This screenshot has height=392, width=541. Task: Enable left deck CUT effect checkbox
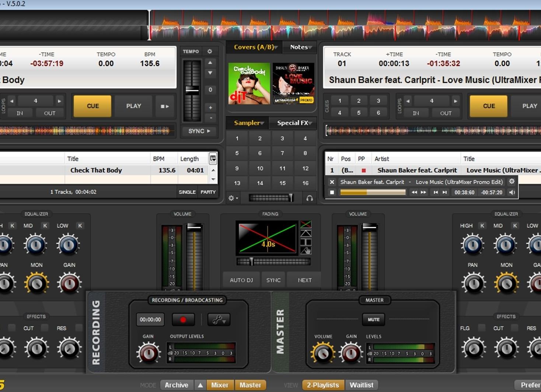(45, 328)
